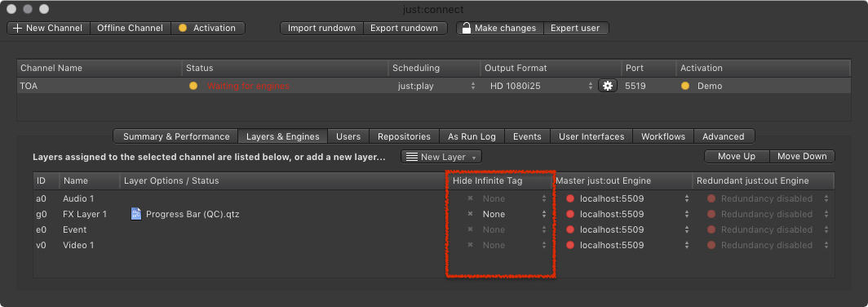This screenshot has height=307, width=868.
Task: Toggle Expert user mode
Action: coord(576,28)
